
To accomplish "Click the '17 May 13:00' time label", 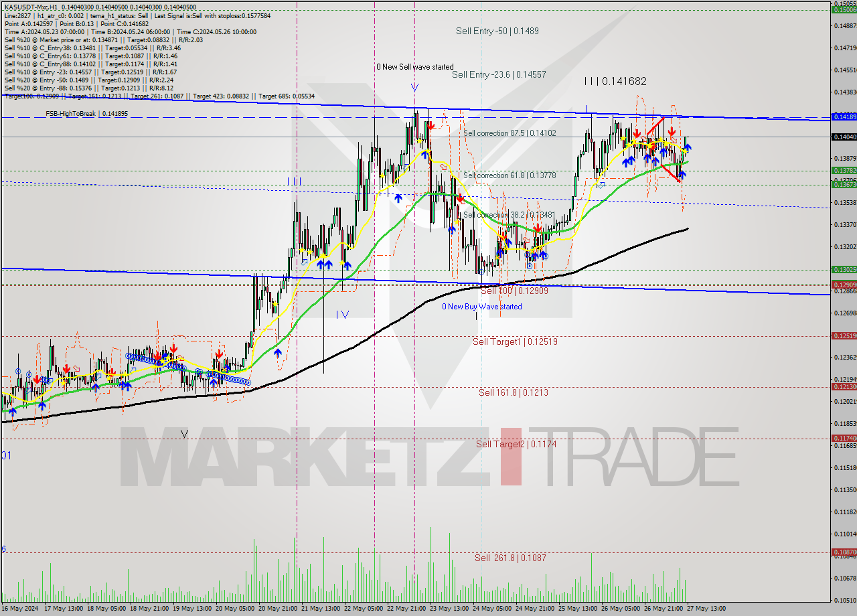I will [x=64, y=609].
